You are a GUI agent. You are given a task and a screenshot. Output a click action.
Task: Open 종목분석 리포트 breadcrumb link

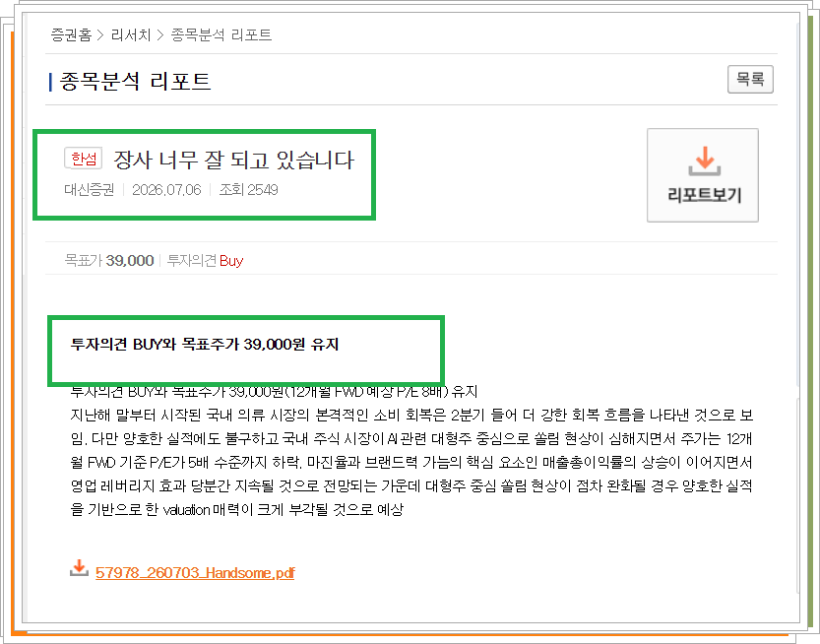coord(221,35)
